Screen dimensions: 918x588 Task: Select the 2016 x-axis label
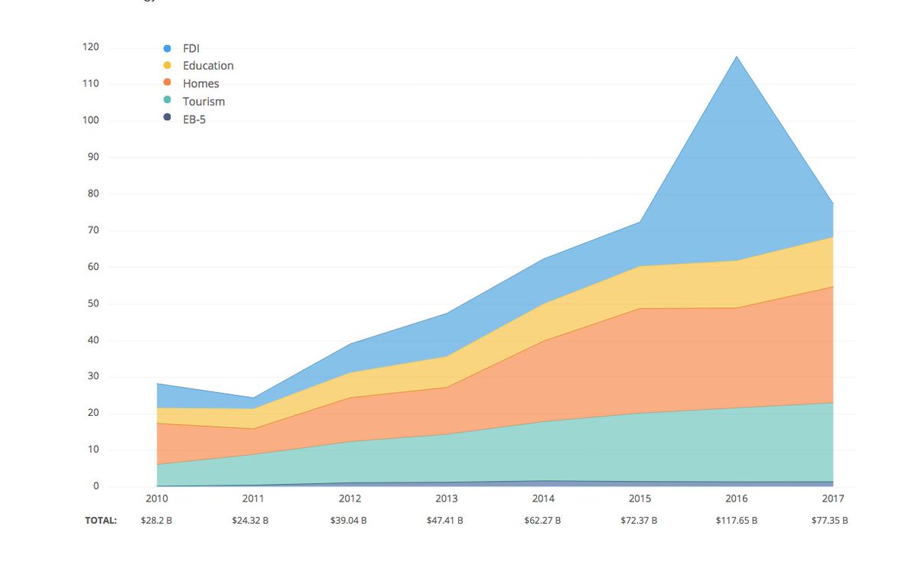(737, 499)
